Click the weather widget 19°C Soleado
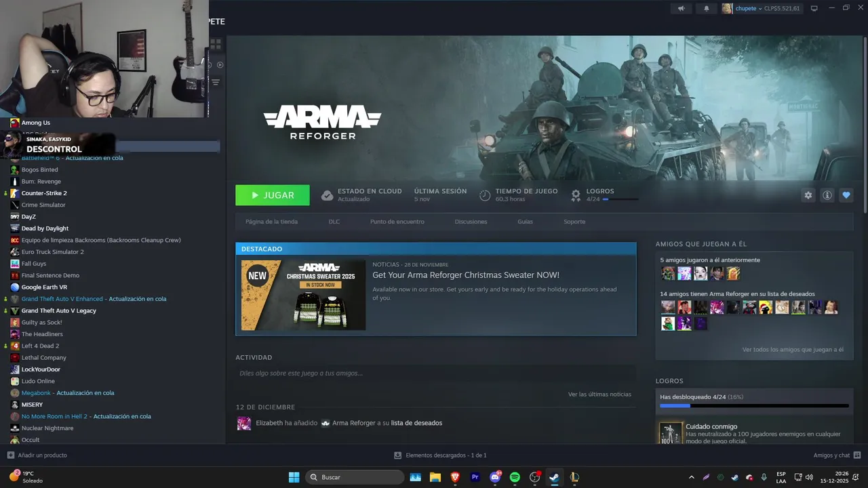This screenshot has width=868, height=488. click(26, 477)
